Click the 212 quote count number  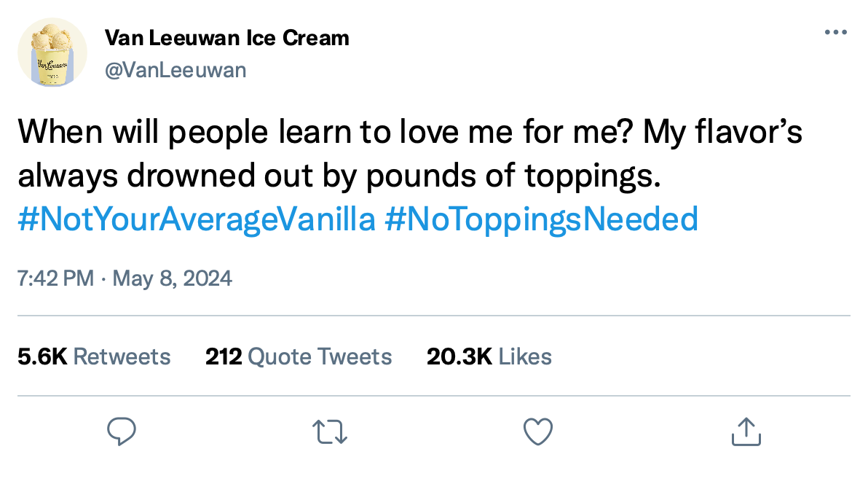(x=224, y=356)
